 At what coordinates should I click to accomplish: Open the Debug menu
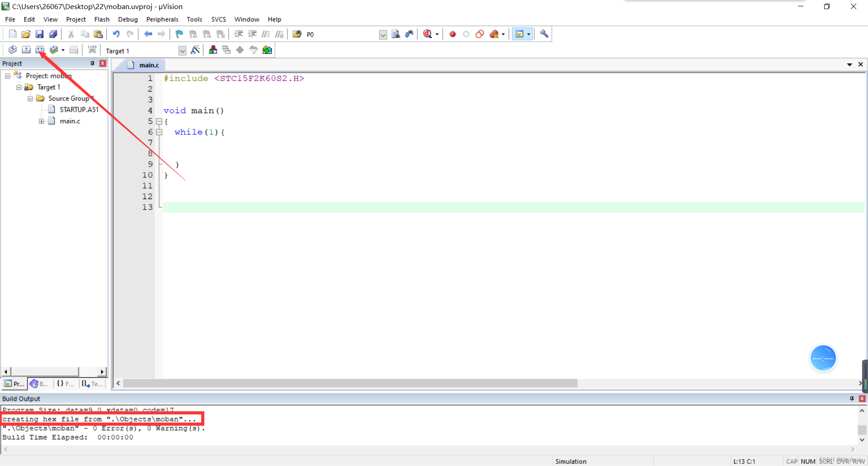[128, 19]
